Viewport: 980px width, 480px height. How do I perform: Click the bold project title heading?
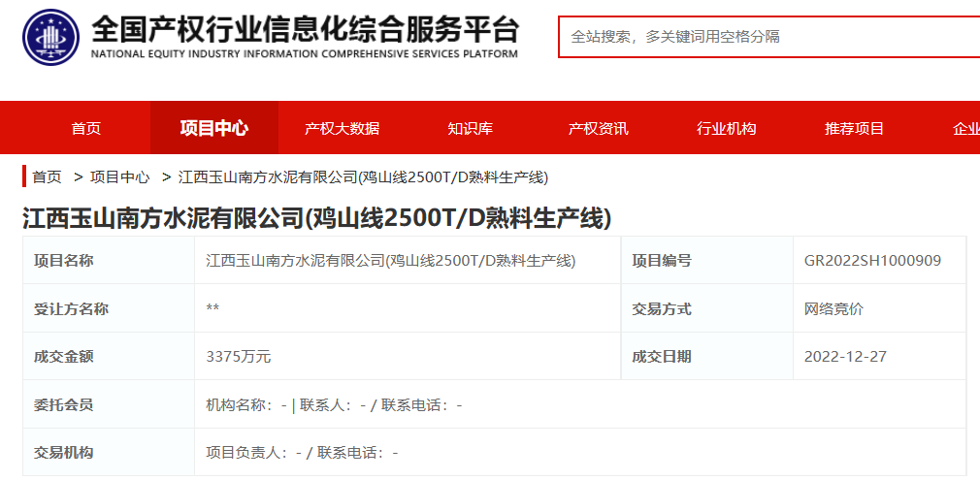click(x=317, y=219)
